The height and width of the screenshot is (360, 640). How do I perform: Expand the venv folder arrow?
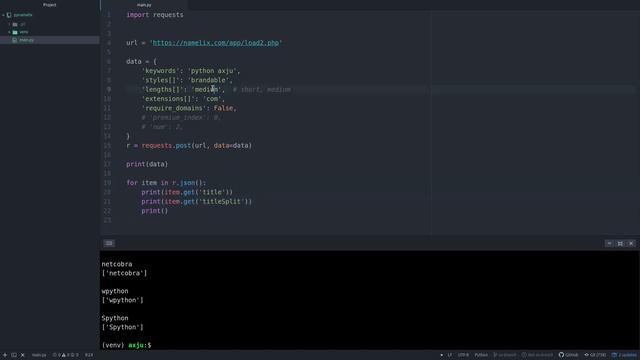pos(9,32)
